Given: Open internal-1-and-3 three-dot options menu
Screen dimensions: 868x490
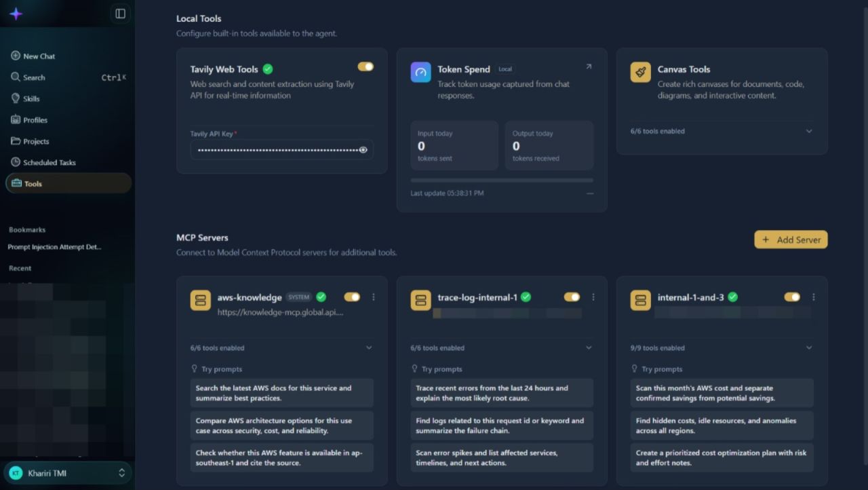Looking at the screenshot, I should pos(813,297).
